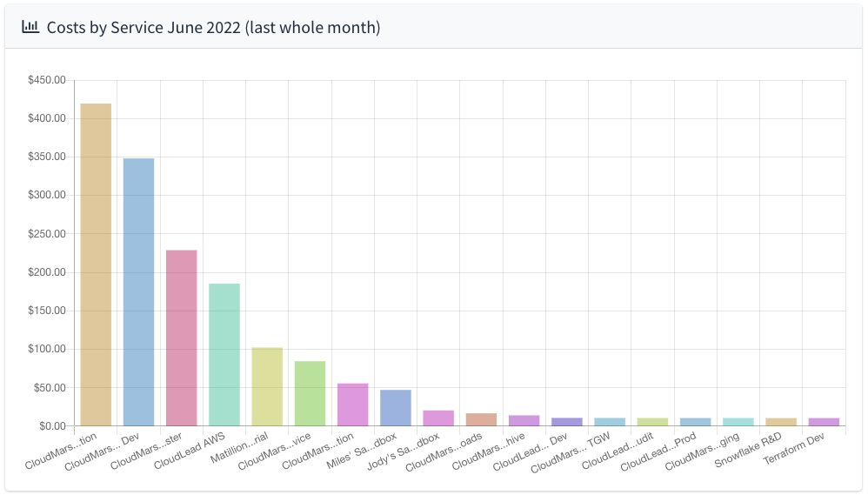The height and width of the screenshot is (495, 868).
Task: Click the CloudLead...Prod bar
Action: point(695,422)
